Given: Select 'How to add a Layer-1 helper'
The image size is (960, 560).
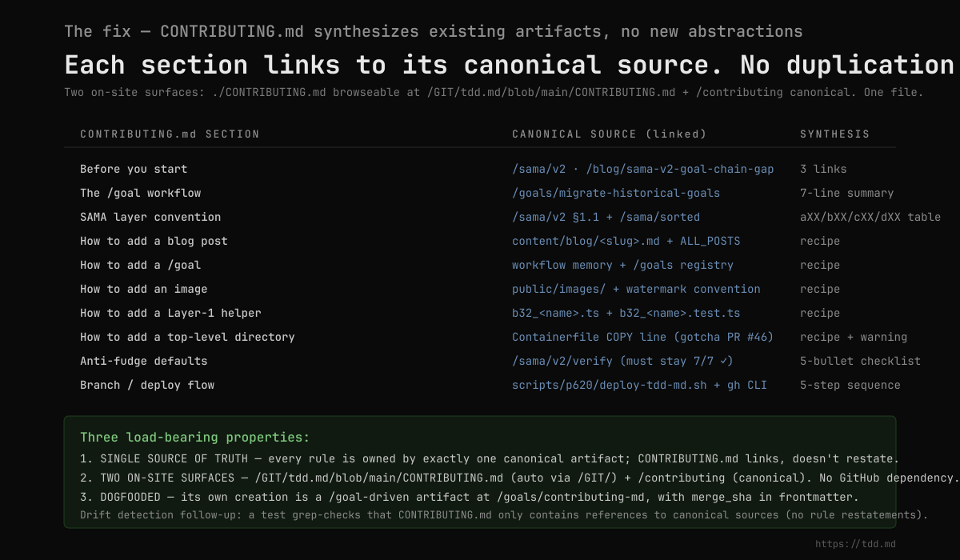Looking at the screenshot, I should (x=170, y=313).
